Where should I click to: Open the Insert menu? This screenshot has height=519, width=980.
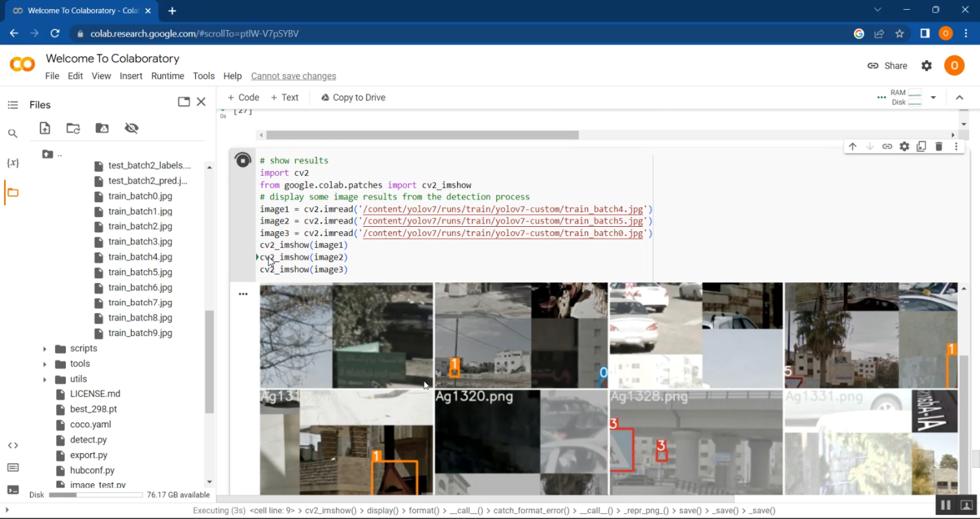131,76
